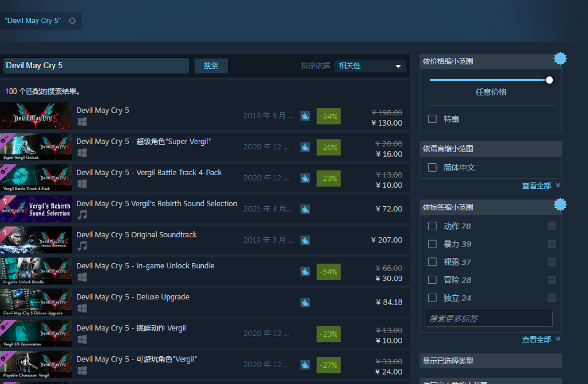Open the Deluxe Upgrade thumbnail

point(36,302)
